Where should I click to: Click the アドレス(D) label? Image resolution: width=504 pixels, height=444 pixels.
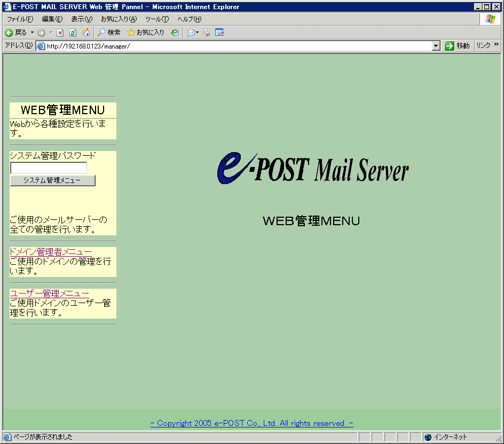tap(19, 45)
